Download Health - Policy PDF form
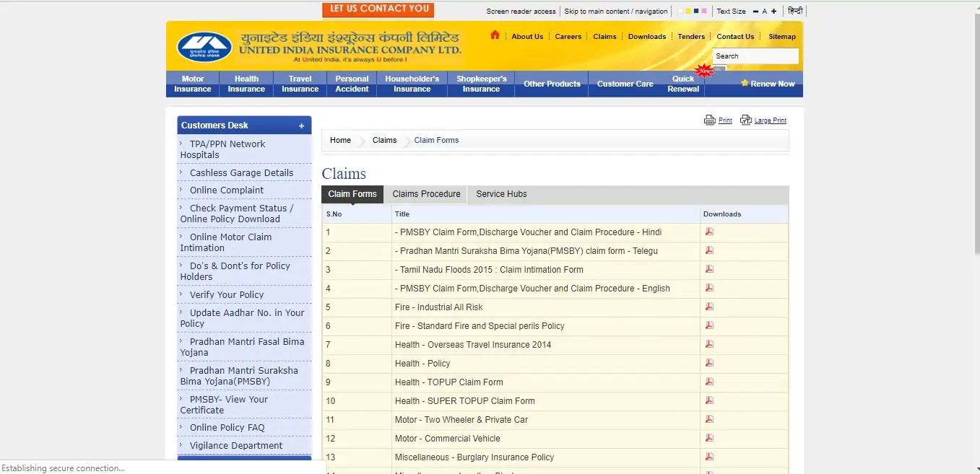Image resolution: width=980 pixels, height=474 pixels. pyautogui.click(x=709, y=363)
